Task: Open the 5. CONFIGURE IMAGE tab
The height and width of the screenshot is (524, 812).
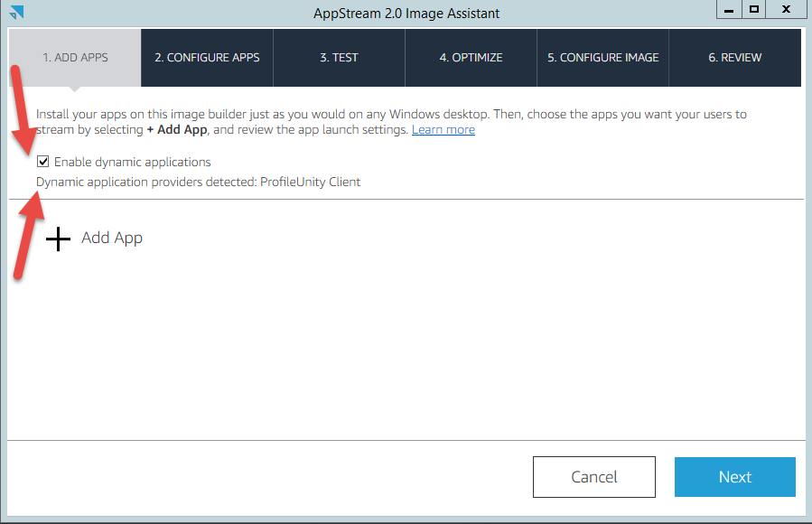Action: [x=602, y=58]
